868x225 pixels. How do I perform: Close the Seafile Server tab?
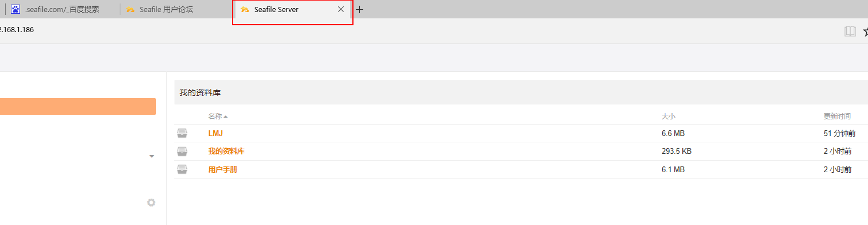point(341,10)
